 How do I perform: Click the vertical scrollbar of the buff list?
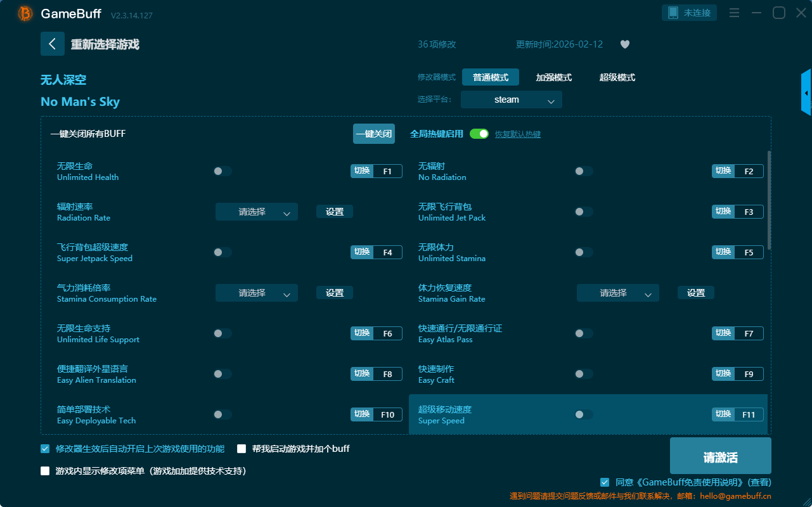[x=770, y=200]
